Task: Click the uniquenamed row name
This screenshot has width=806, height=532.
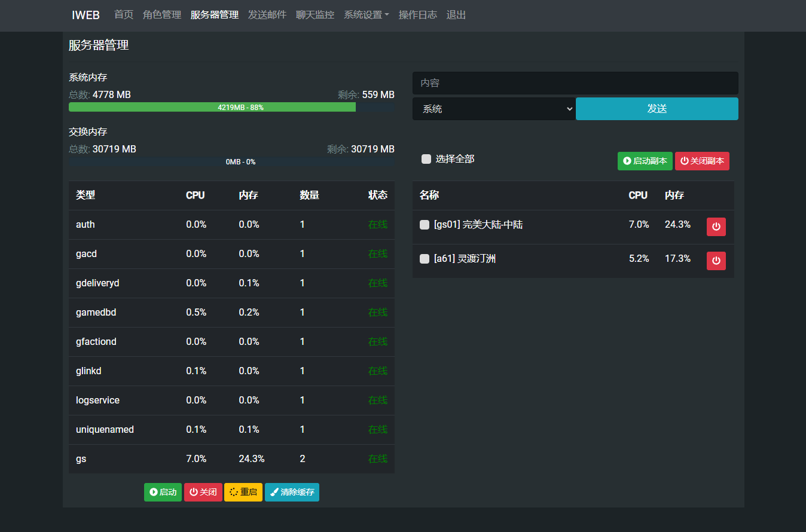Action: tap(105, 430)
